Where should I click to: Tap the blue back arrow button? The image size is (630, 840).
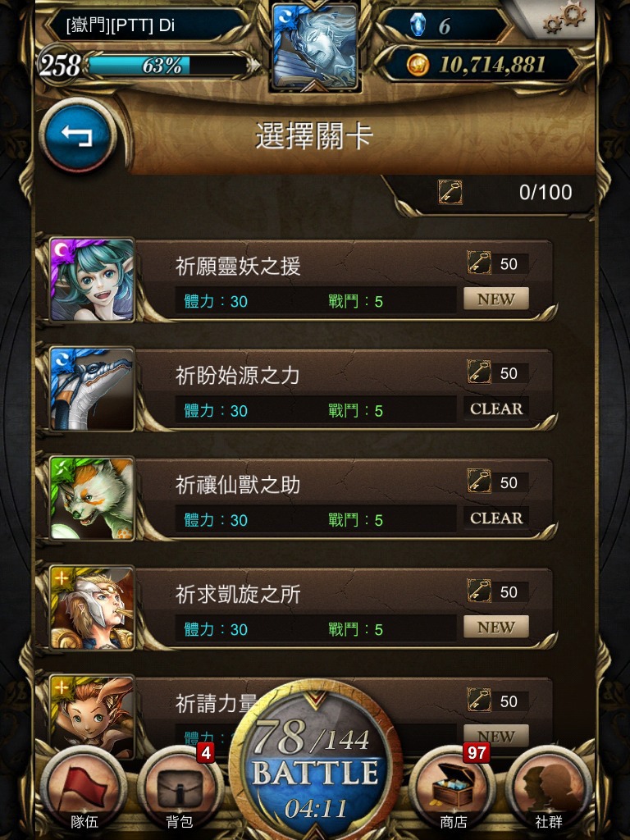click(x=78, y=135)
